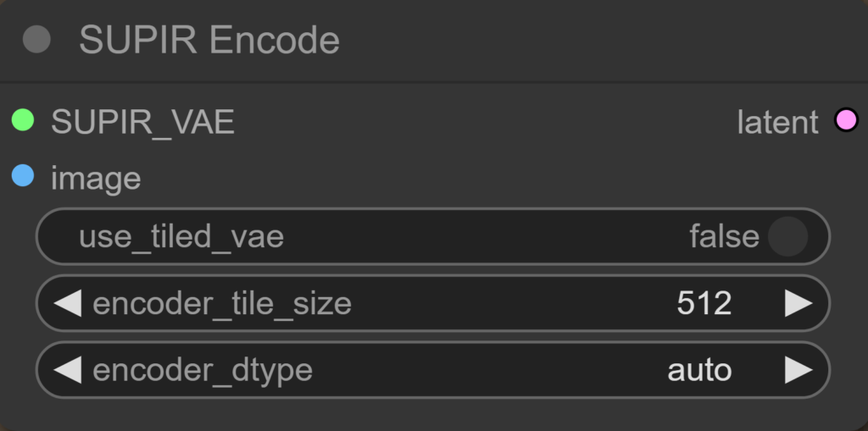The width and height of the screenshot is (868, 431).
Task: Click the pink latent output socket
Action: coord(845,121)
